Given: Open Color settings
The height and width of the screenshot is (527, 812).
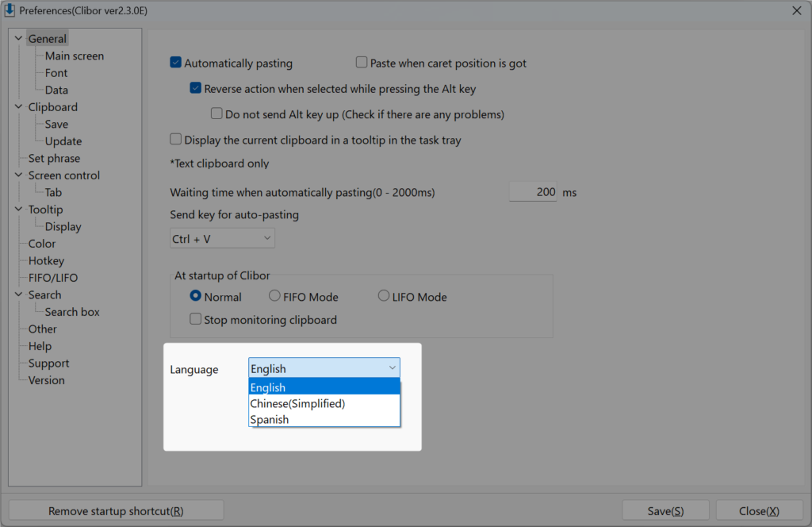Looking at the screenshot, I should 42,244.
